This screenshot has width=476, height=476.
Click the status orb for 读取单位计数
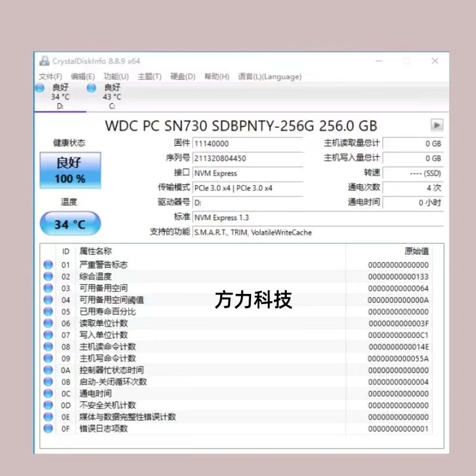coord(48,323)
